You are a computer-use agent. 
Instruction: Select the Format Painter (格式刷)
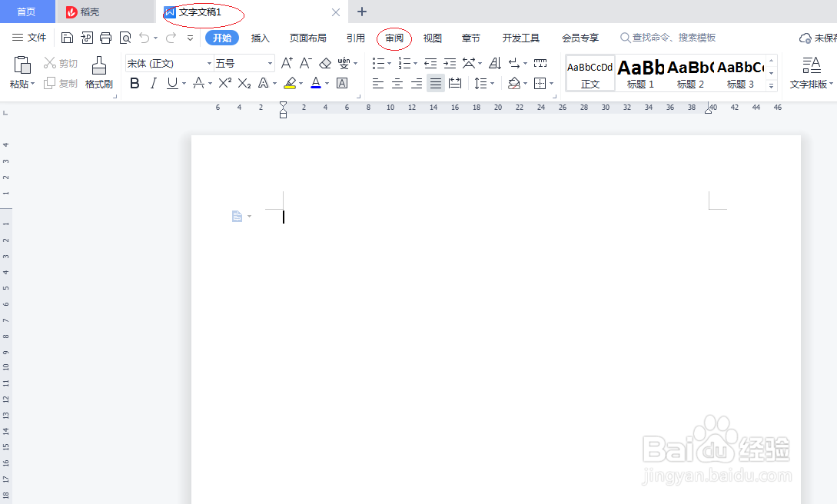click(x=98, y=72)
